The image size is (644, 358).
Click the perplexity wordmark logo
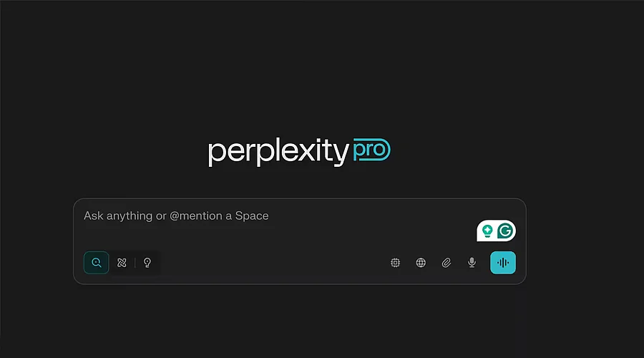click(x=278, y=152)
